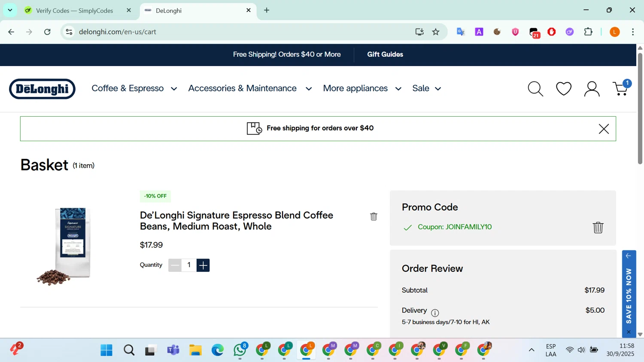The image size is (644, 362).
Task: Install app icon in address bar
Action: [x=419, y=32]
